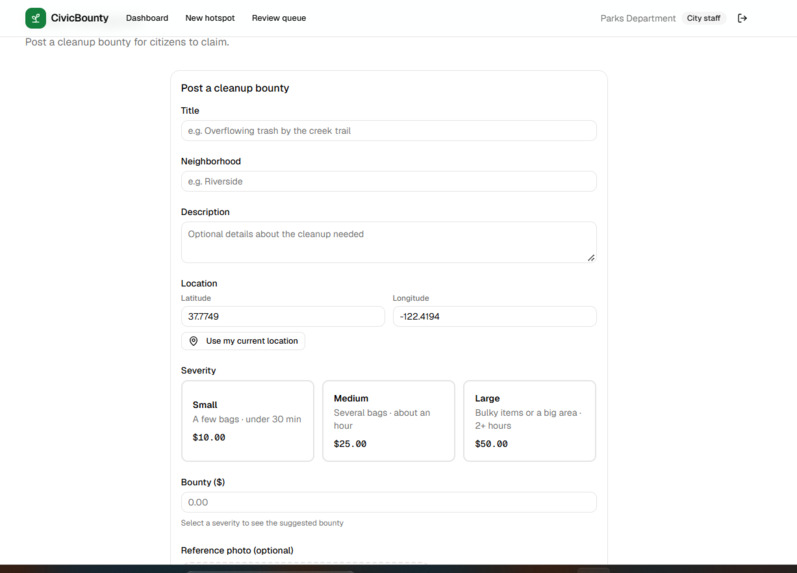The width and height of the screenshot is (797, 573).
Task: Click the Title label
Action: 190,110
